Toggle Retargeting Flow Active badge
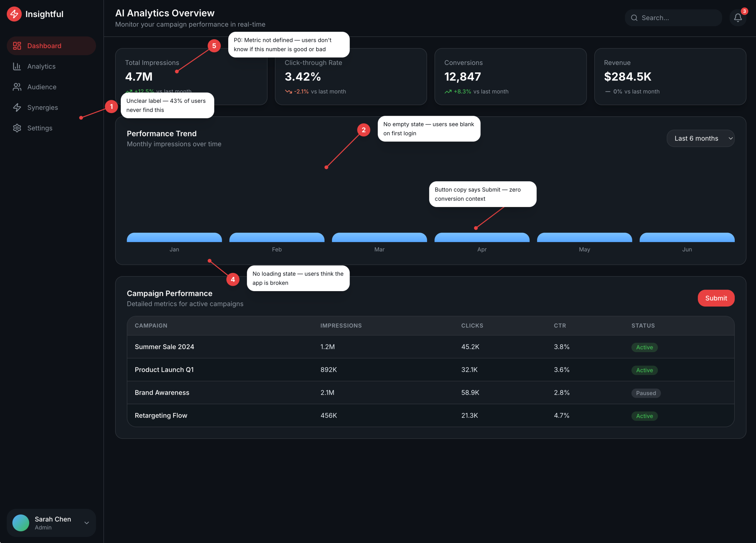 point(644,416)
